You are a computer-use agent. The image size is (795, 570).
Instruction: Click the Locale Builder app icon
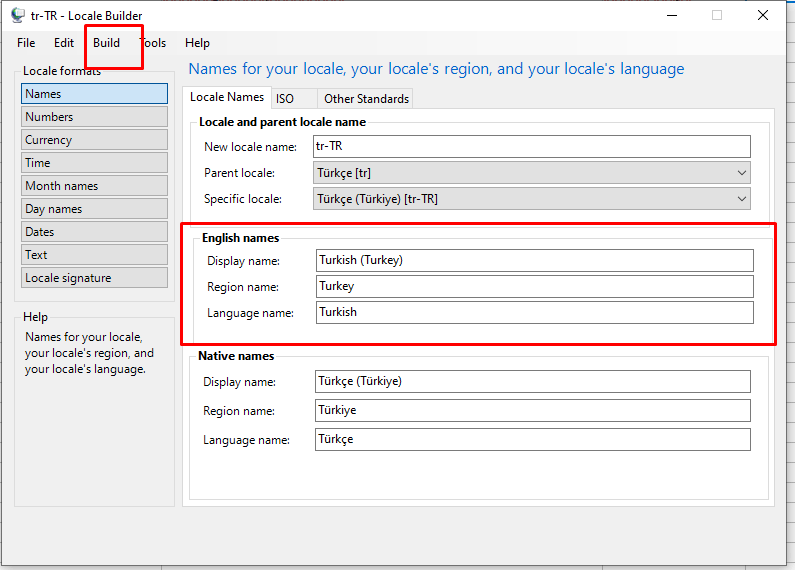click(x=18, y=16)
